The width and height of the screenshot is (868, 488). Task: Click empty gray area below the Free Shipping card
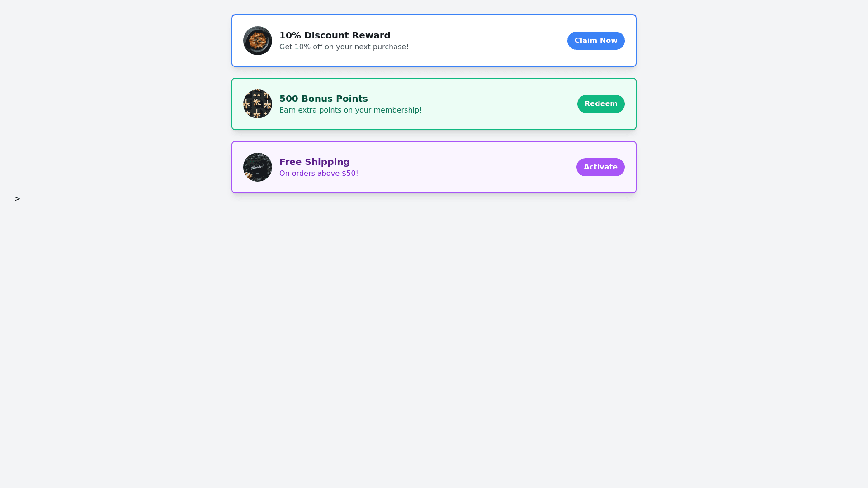tap(434, 316)
